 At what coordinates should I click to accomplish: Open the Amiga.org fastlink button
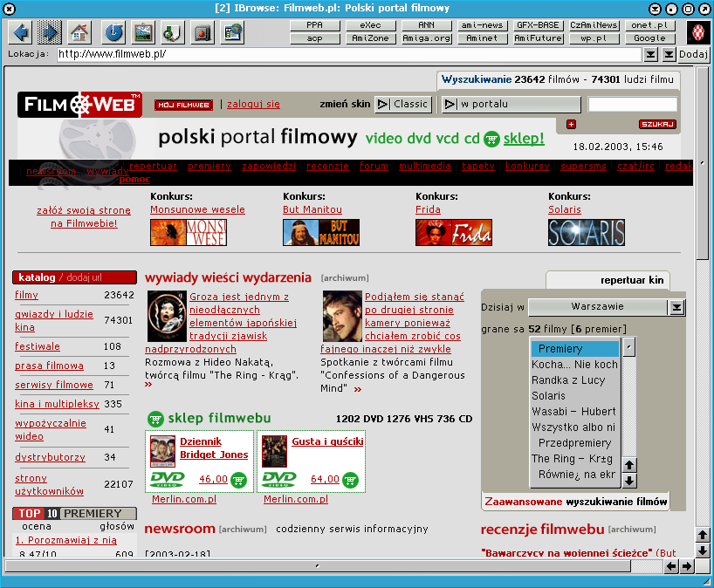426,38
